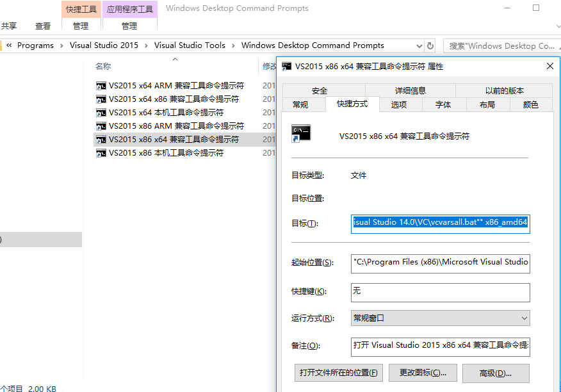Switch to the 颜色 tab
Image resolution: width=561 pixels, height=392 pixels.
(x=530, y=104)
